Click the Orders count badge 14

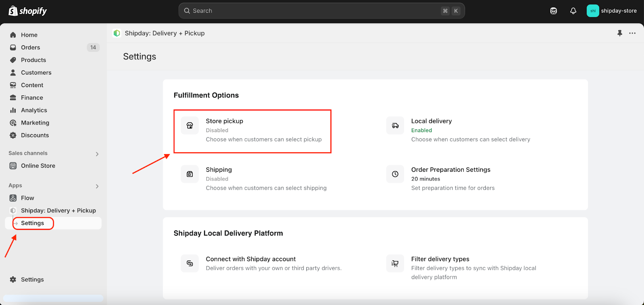coord(93,48)
